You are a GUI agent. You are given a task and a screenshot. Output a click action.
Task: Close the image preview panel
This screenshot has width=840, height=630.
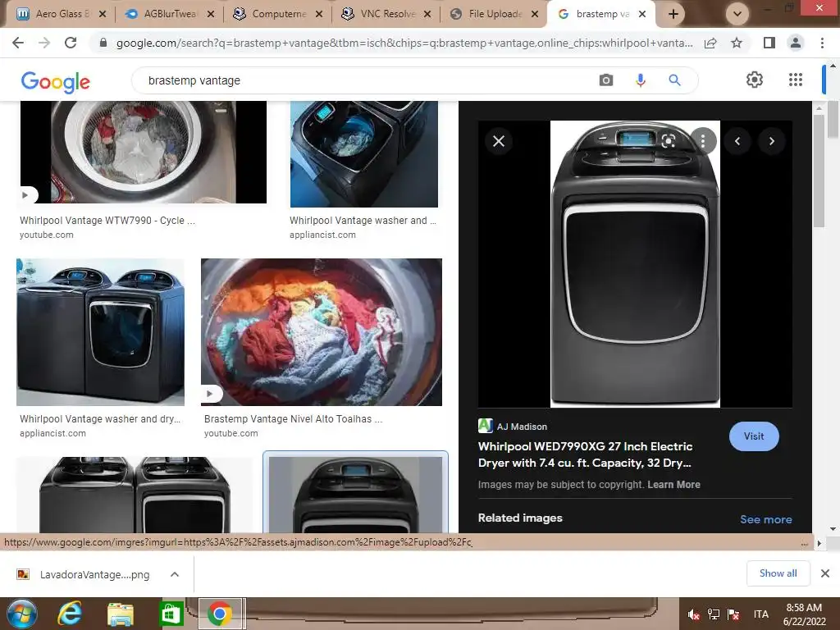499,141
